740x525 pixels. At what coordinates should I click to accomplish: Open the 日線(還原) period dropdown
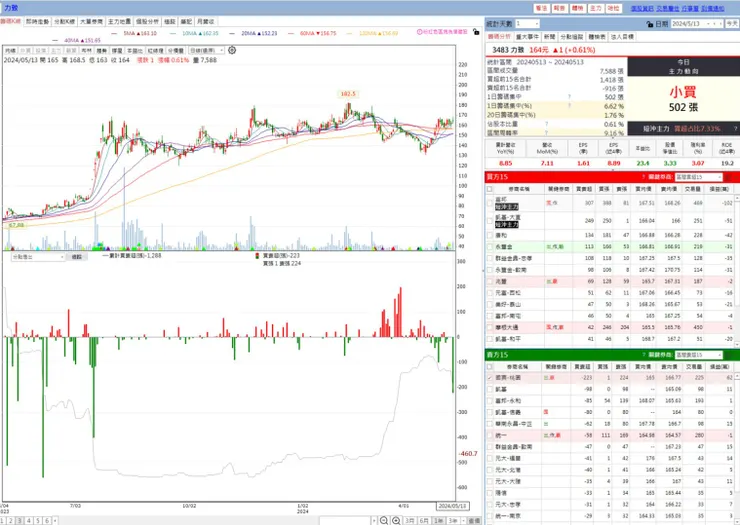pyautogui.click(x=207, y=50)
